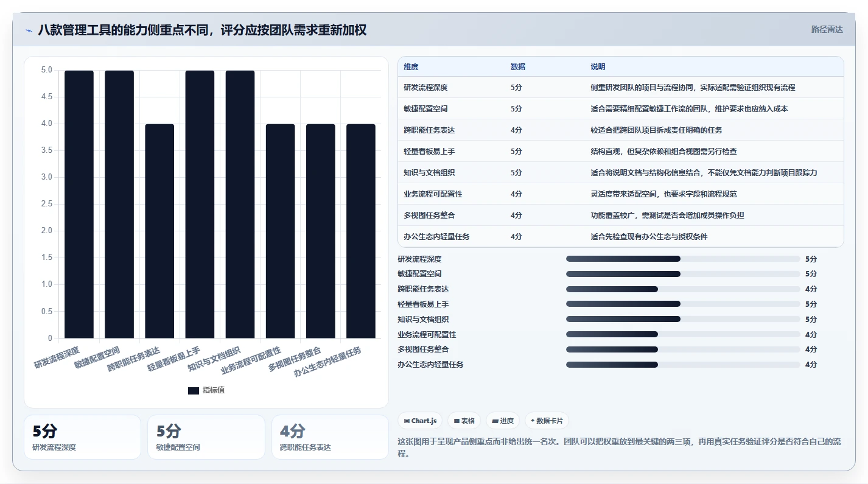Select the 表格 chip
This screenshot has height=484, width=868.
click(464, 421)
